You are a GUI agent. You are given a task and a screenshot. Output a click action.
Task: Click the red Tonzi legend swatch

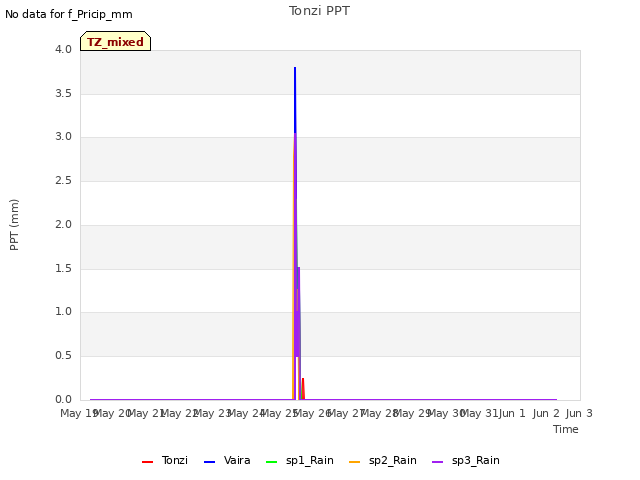point(147,462)
